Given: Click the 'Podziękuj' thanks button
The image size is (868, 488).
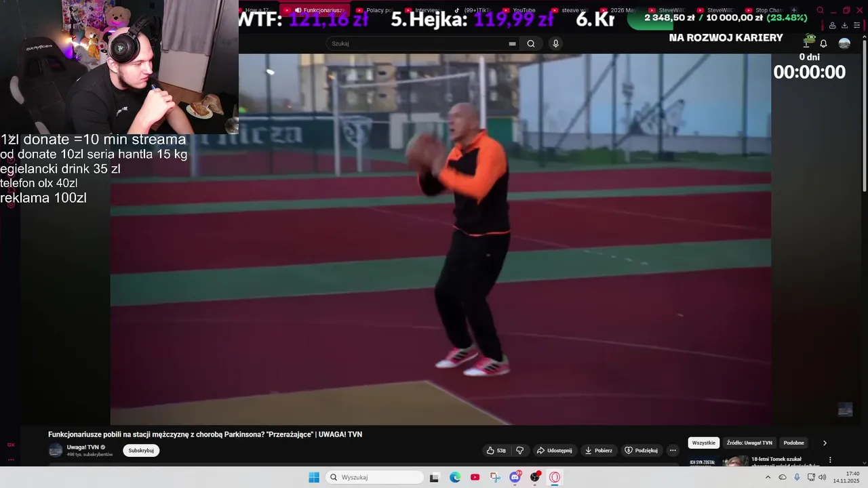Looking at the screenshot, I should point(642,450).
